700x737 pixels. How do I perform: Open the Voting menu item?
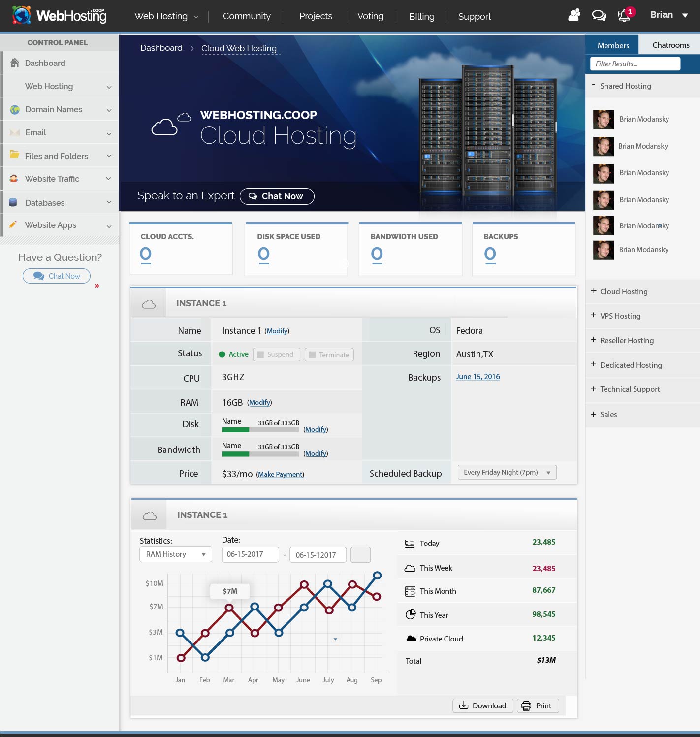[370, 16]
